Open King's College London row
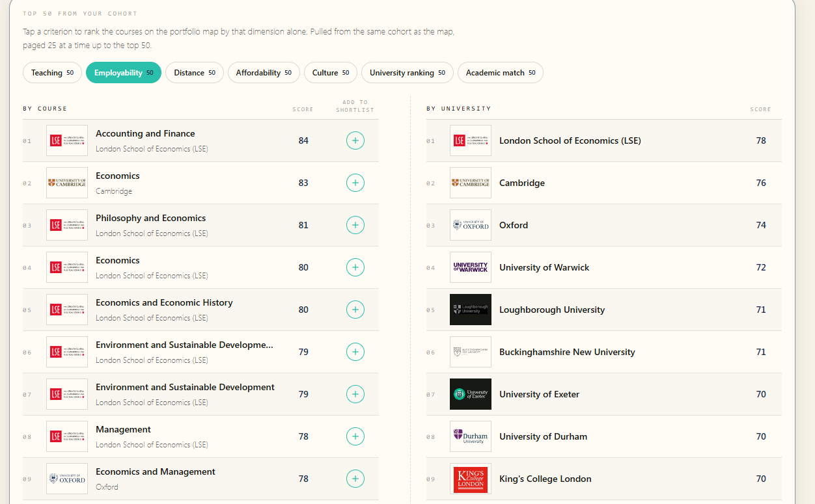 604,479
